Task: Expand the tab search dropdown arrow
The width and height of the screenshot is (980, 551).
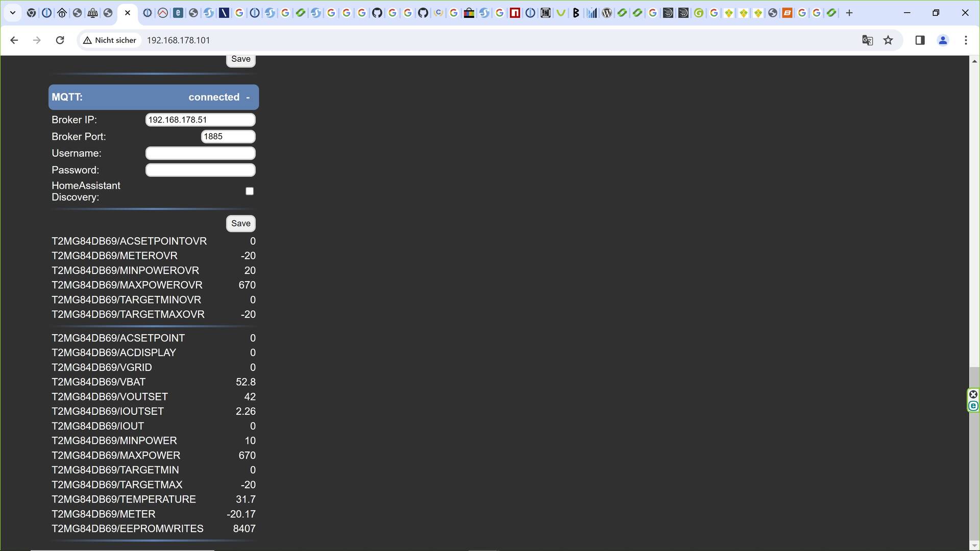Action: pos(13,13)
